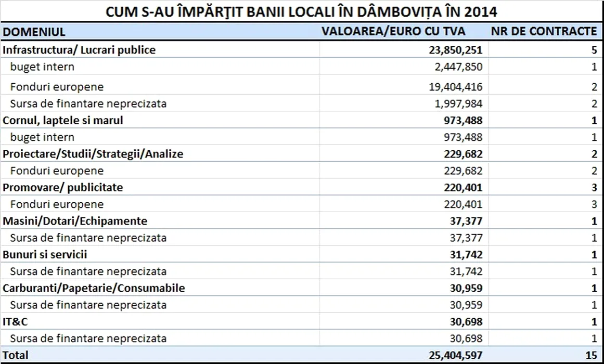Click the total value 25,404,597
The image size is (604, 364).
pos(452,355)
